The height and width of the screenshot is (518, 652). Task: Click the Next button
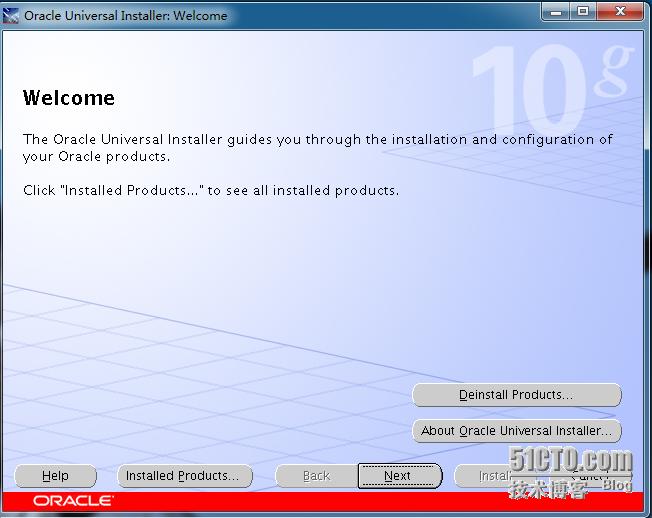click(x=400, y=476)
